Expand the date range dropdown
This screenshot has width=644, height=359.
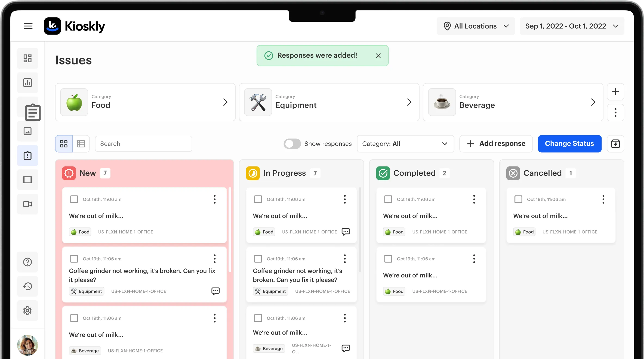point(572,26)
